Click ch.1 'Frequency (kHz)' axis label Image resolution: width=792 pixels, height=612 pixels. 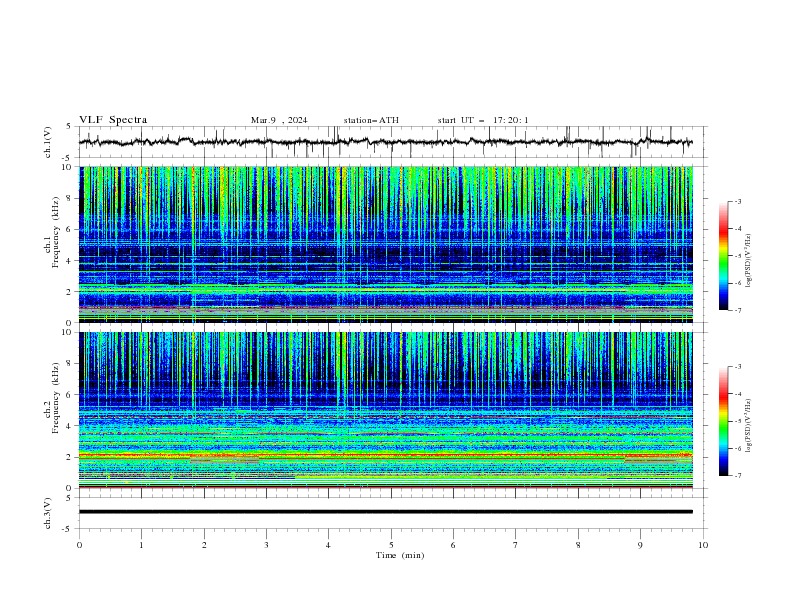point(55,232)
